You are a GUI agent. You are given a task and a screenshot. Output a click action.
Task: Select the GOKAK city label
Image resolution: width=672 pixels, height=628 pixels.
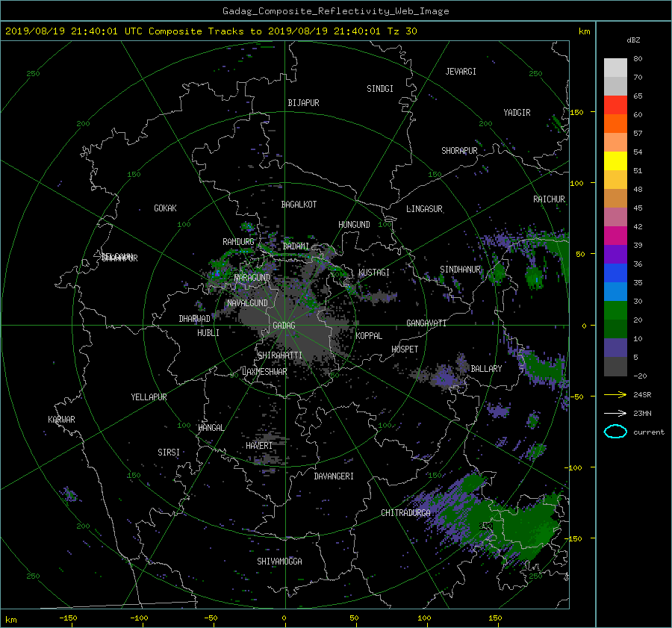pos(165,208)
